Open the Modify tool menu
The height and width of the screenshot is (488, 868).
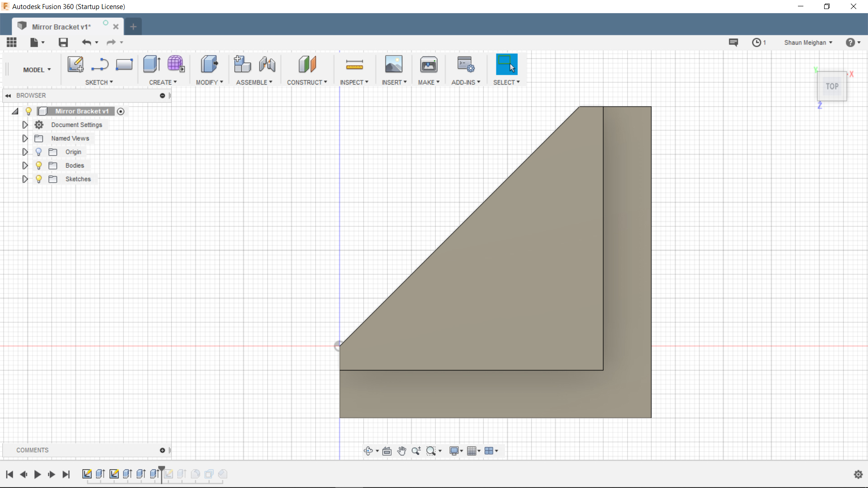pyautogui.click(x=209, y=82)
